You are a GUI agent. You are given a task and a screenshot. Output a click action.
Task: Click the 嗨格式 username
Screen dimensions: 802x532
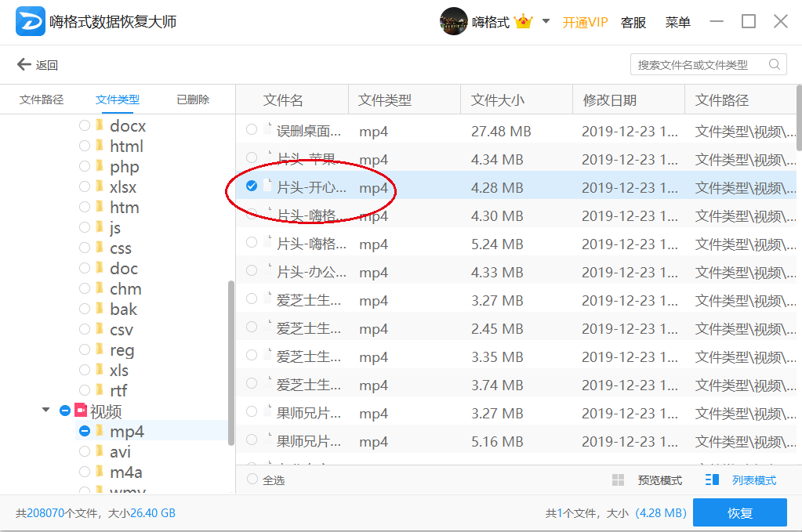coord(491,22)
